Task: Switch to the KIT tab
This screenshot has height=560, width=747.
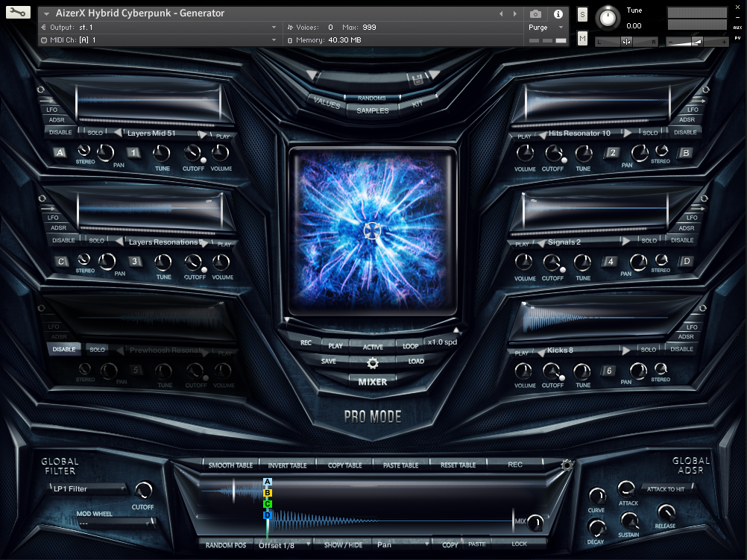Action: coord(417,104)
